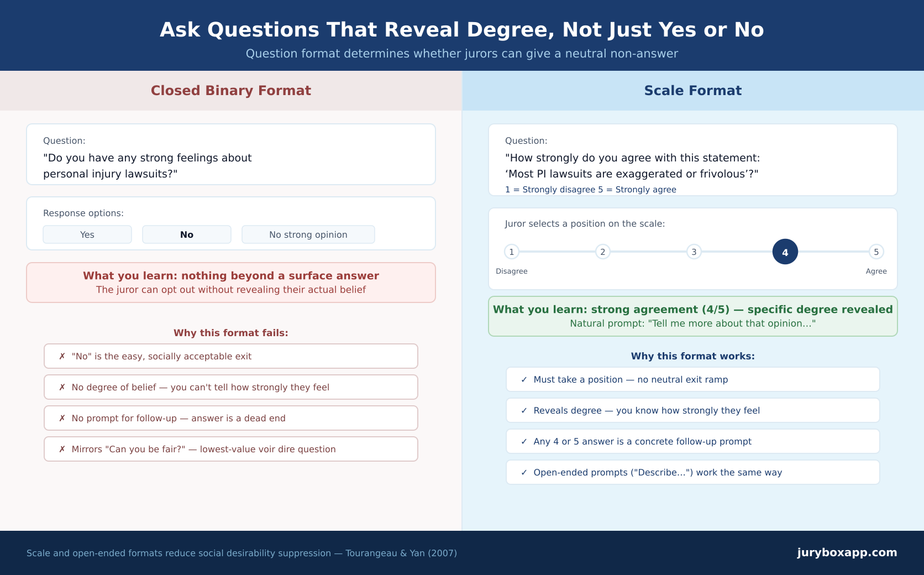This screenshot has height=575, width=924.
Task: Select scale position 3
Action: tap(694, 252)
